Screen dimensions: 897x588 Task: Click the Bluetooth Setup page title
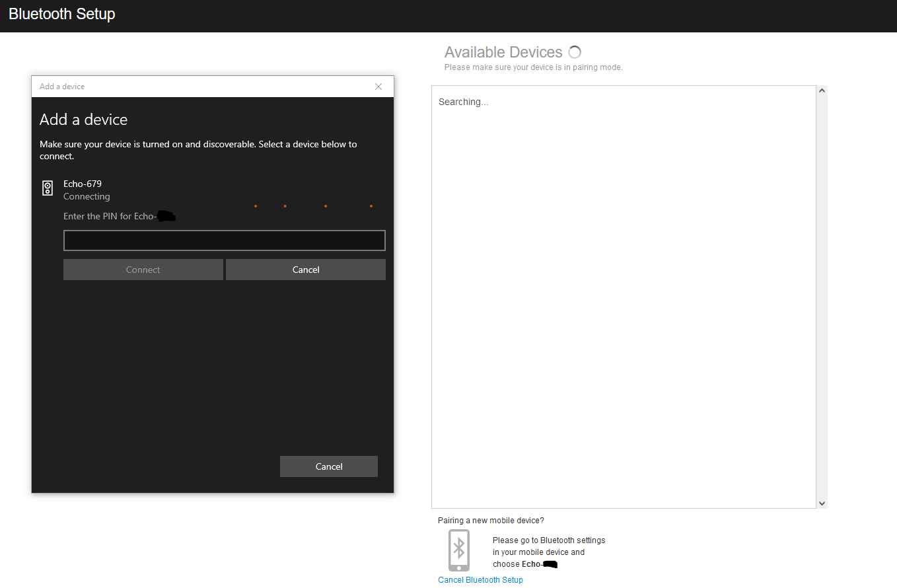tap(62, 14)
